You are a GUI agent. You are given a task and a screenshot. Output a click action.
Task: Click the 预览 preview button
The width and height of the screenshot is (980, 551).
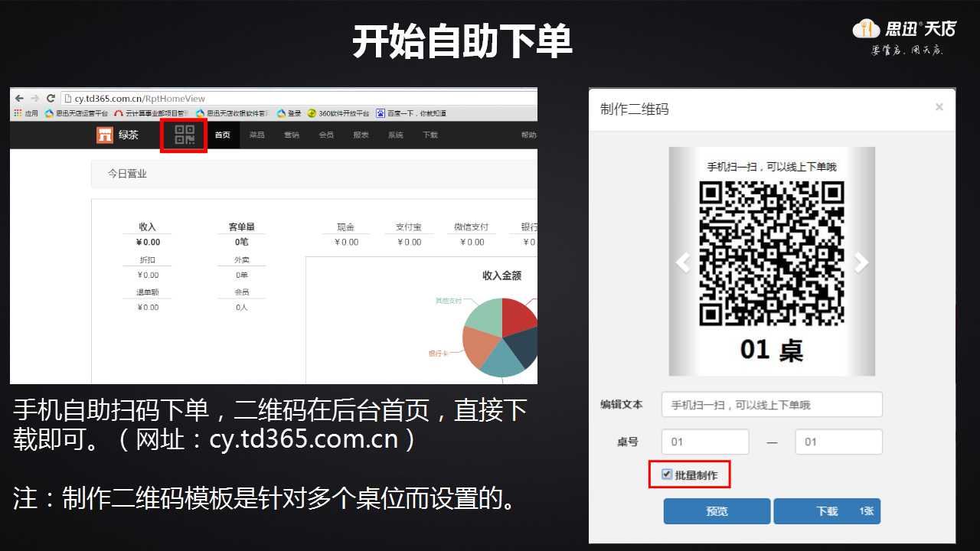tap(717, 511)
